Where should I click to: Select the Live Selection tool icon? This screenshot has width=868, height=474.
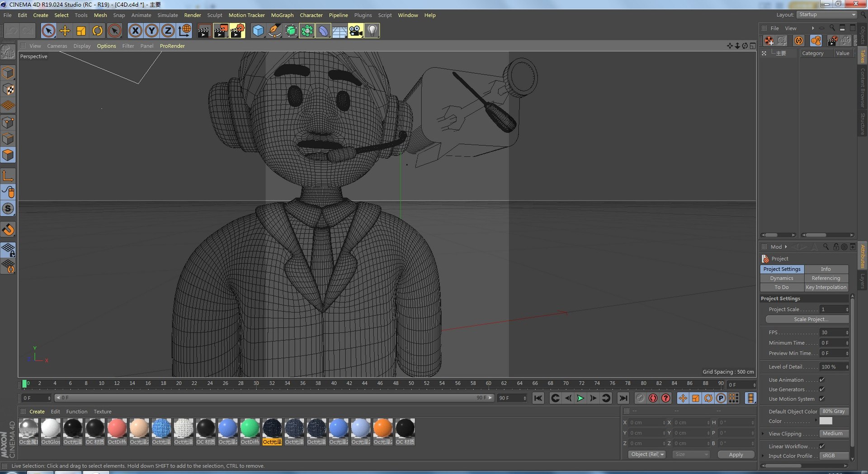(x=48, y=31)
